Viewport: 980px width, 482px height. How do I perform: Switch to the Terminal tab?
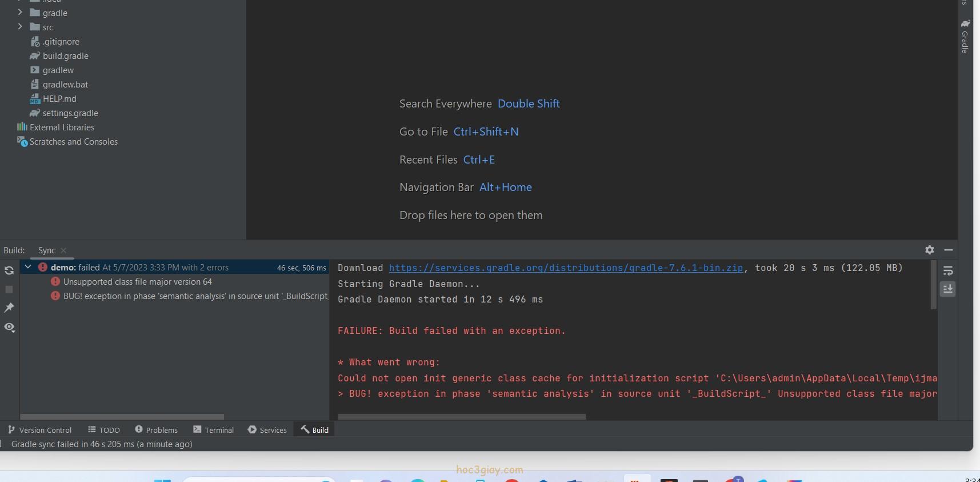coord(214,430)
